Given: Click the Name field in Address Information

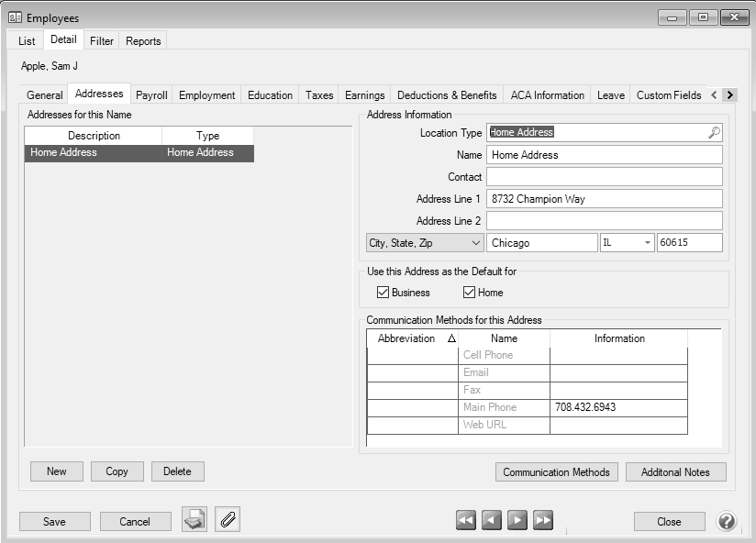Looking at the screenshot, I should click(x=604, y=155).
